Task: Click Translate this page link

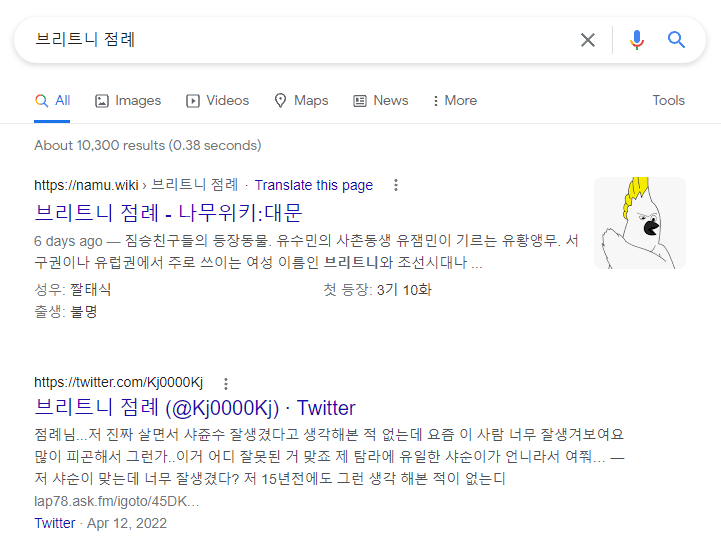Action: [x=314, y=185]
